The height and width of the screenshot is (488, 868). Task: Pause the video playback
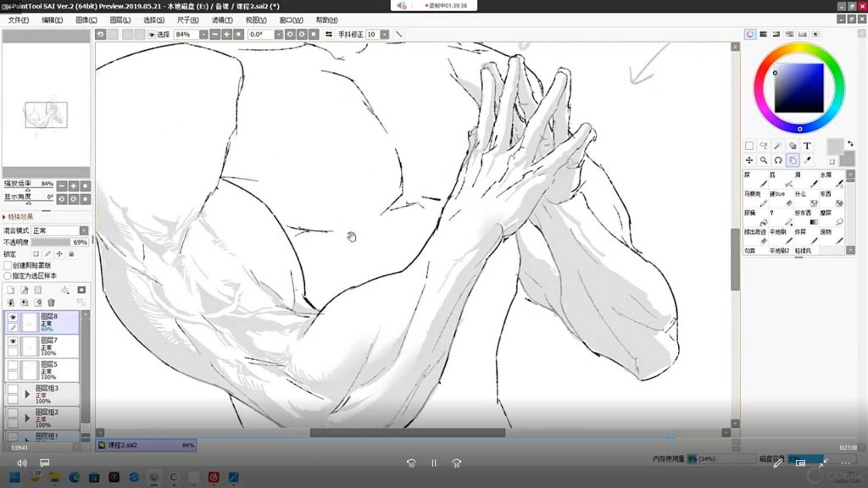[433, 463]
